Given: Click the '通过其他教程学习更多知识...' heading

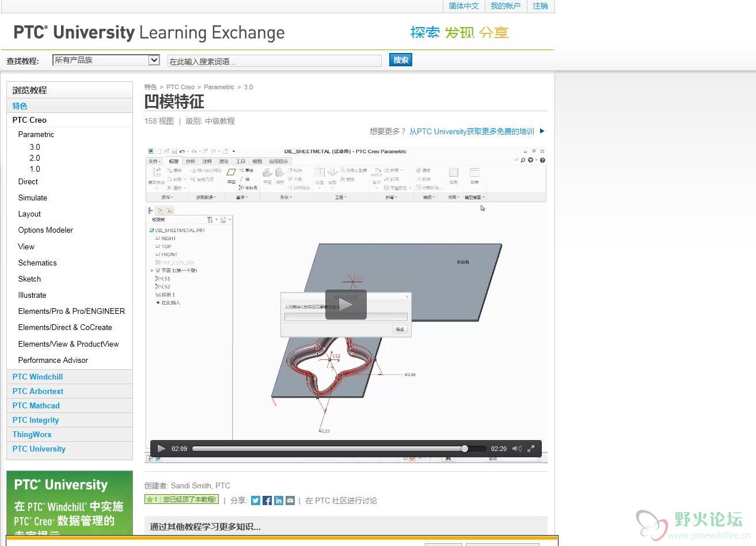Looking at the screenshot, I should tap(206, 526).
